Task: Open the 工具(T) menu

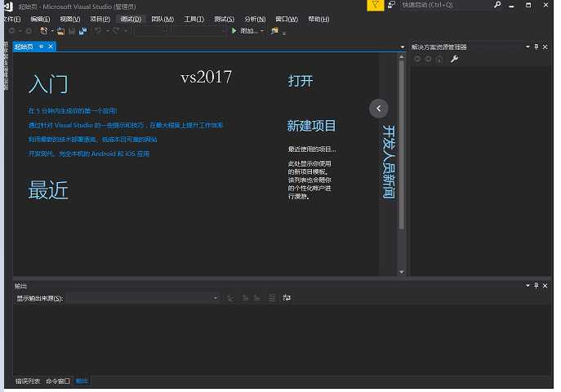Action: [194, 20]
